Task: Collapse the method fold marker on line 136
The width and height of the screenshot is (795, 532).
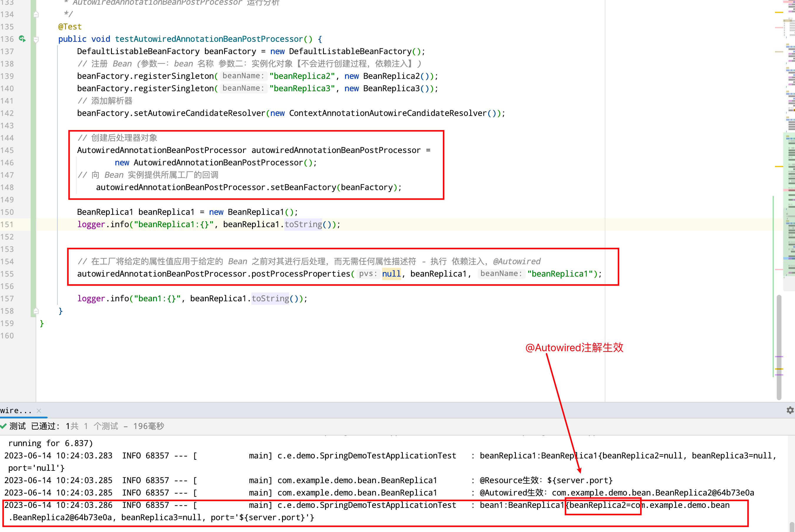Action: tap(36, 39)
